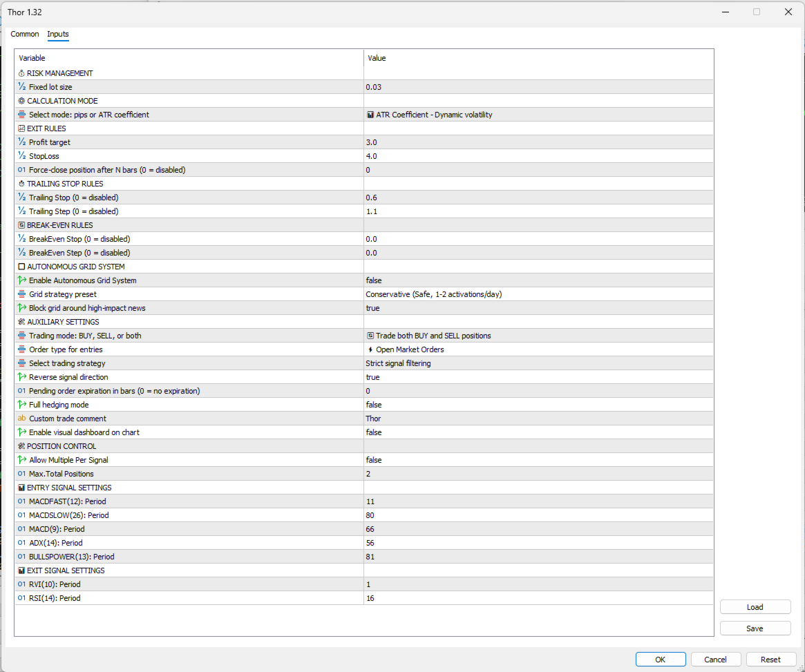The height and width of the screenshot is (672, 805).
Task: Click the enum icon of Grid strategy preset
Action: [21, 294]
